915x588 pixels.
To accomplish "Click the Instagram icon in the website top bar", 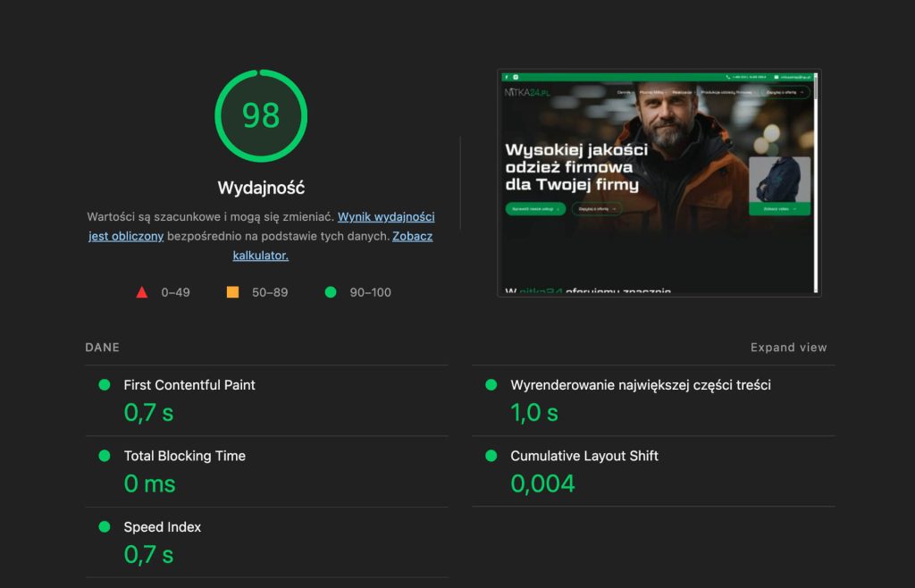I will 516,77.
